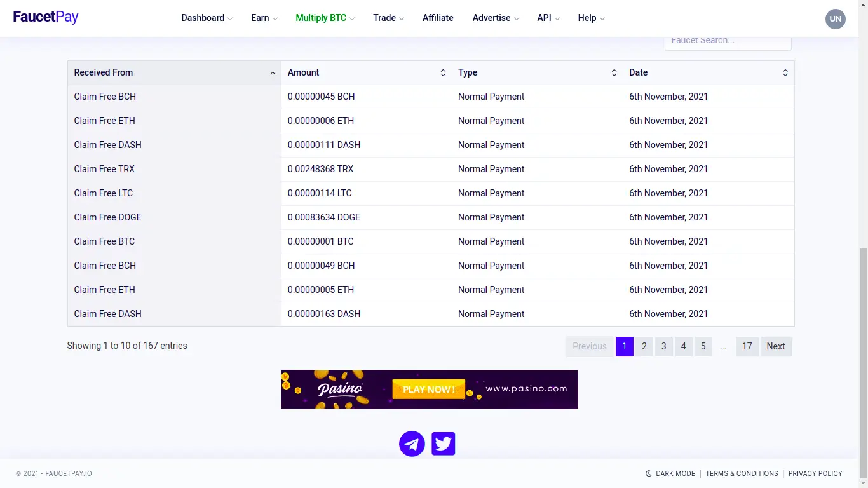Toggle Dark Mode in footer
The image size is (868, 488).
(x=670, y=473)
